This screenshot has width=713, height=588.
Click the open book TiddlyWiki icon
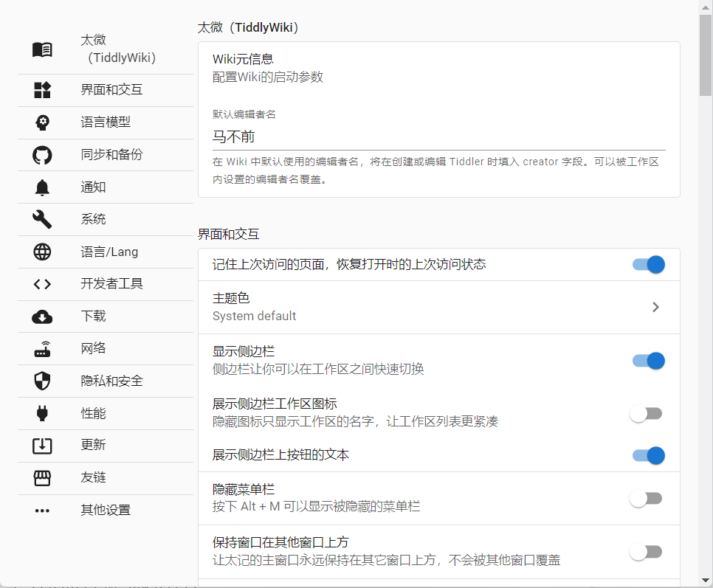42,49
